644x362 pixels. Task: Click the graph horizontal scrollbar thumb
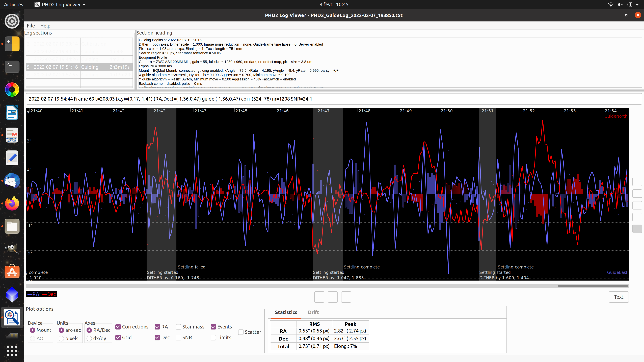tap(593, 286)
